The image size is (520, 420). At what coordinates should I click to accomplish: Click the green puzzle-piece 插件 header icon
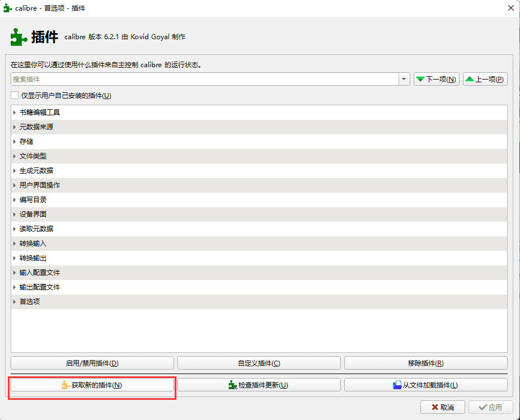pyautogui.click(x=18, y=37)
